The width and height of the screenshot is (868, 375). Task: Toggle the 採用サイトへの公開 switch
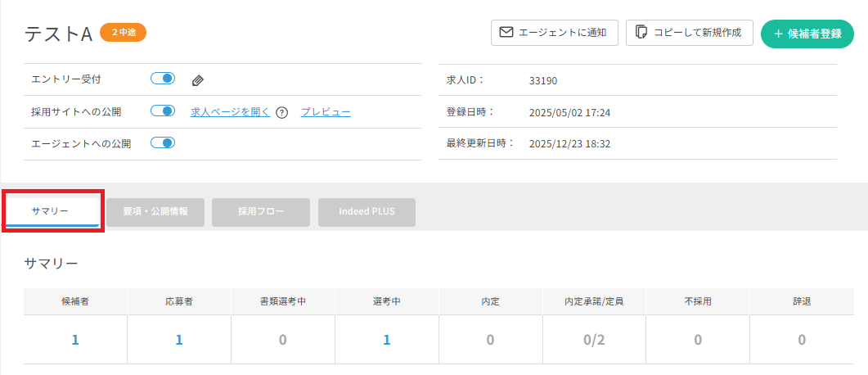coord(163,111)
